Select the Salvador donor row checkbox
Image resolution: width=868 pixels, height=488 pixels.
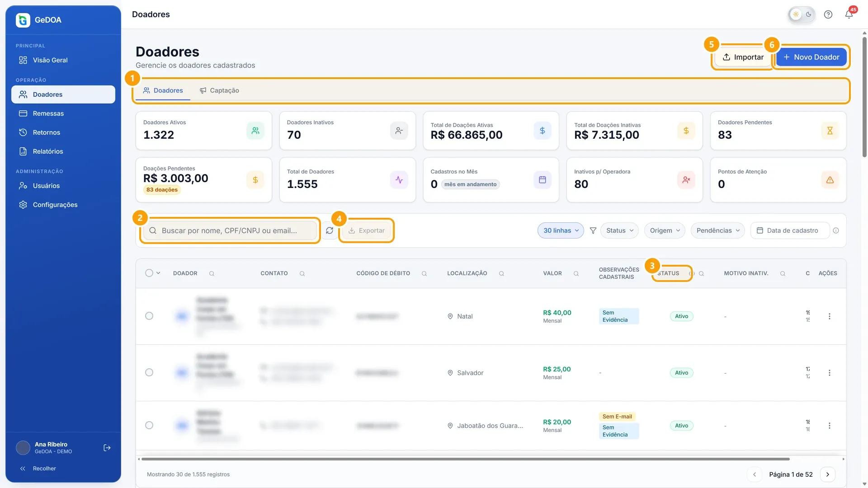pyautogui.click(x=149, y=372)
